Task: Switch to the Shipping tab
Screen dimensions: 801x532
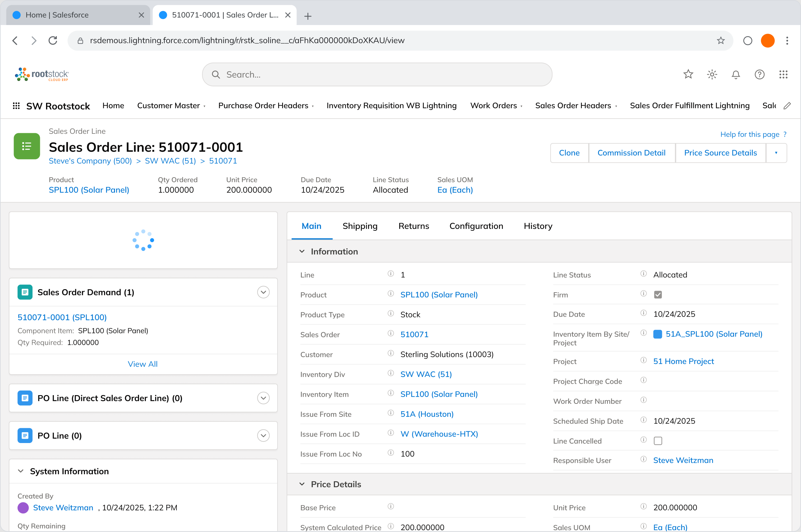Action: coord(360,226)
